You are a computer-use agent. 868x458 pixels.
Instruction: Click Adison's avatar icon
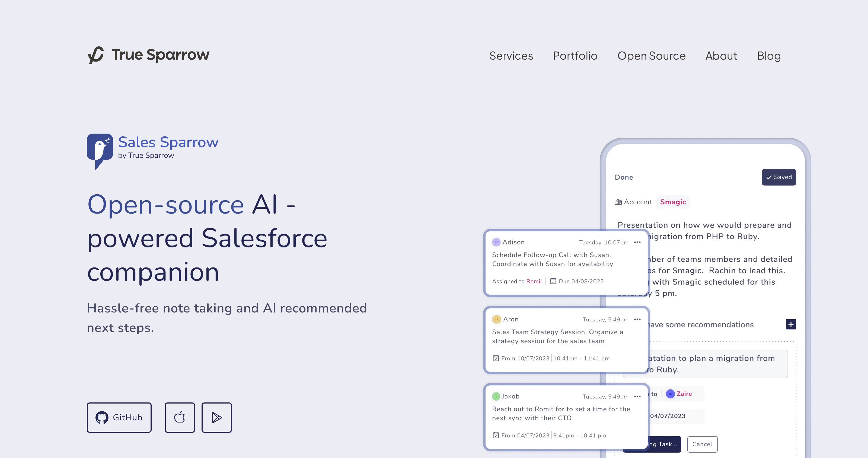click(x=496, y=242)
